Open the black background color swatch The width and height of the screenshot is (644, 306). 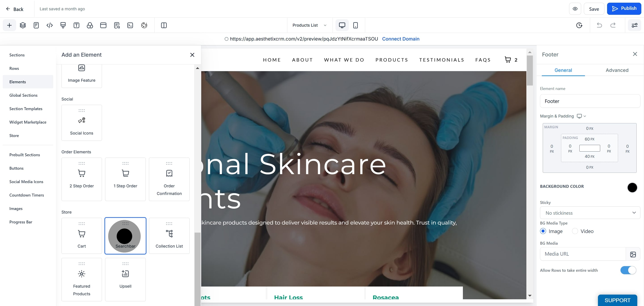pos(632,187)
